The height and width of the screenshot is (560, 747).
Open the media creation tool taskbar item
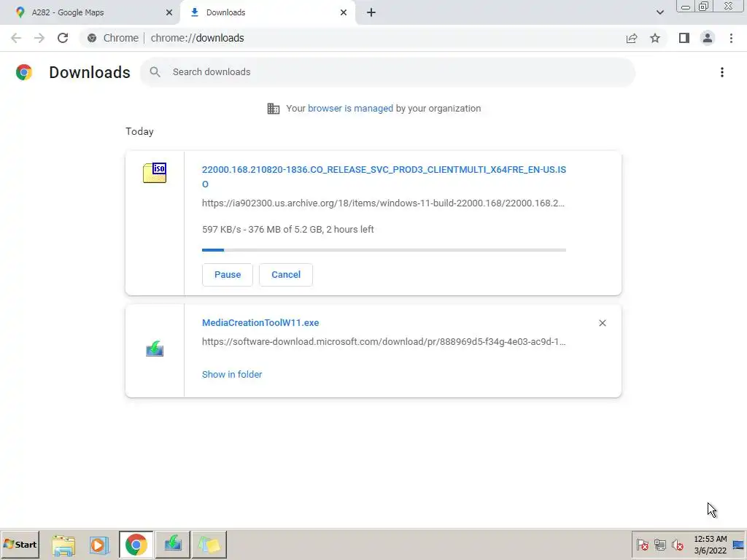[x=172, y=544]
